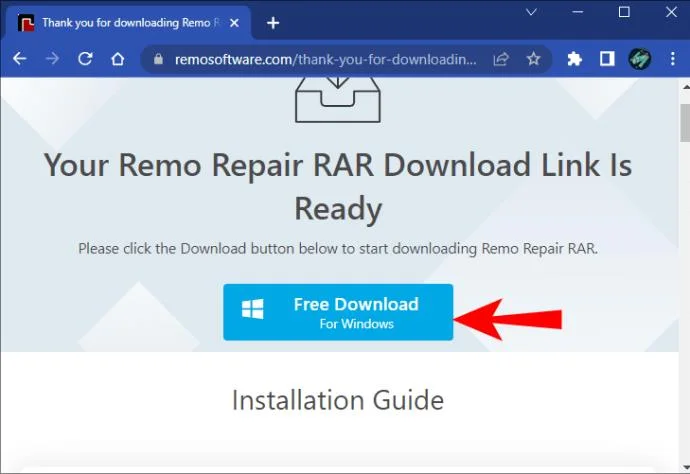Select the Thank you for downloading Remo tab
This screenshot has height=474, width=690.
click(128, 23)
